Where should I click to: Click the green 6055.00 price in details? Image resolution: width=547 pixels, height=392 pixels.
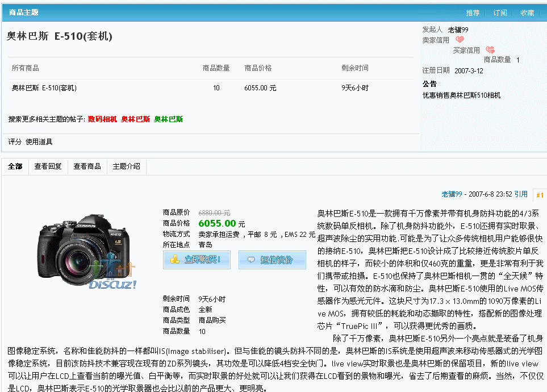[218, 223]
